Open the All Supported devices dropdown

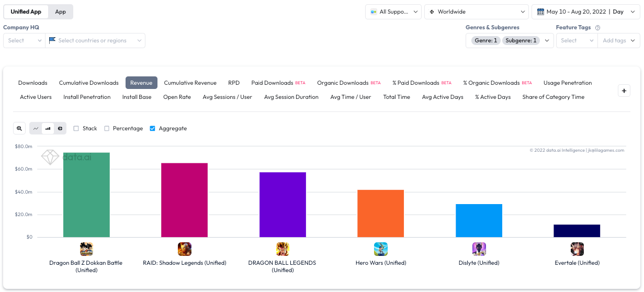tap(393, 12)
